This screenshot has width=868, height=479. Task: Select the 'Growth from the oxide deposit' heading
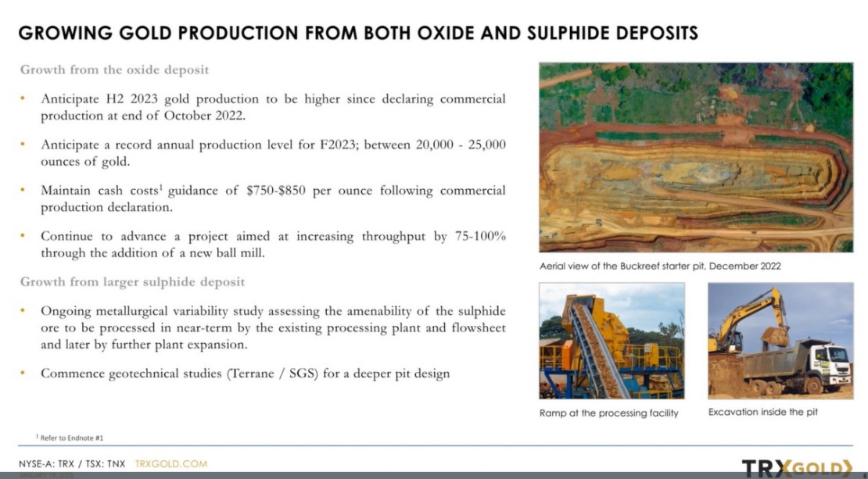tap(114, 70)
